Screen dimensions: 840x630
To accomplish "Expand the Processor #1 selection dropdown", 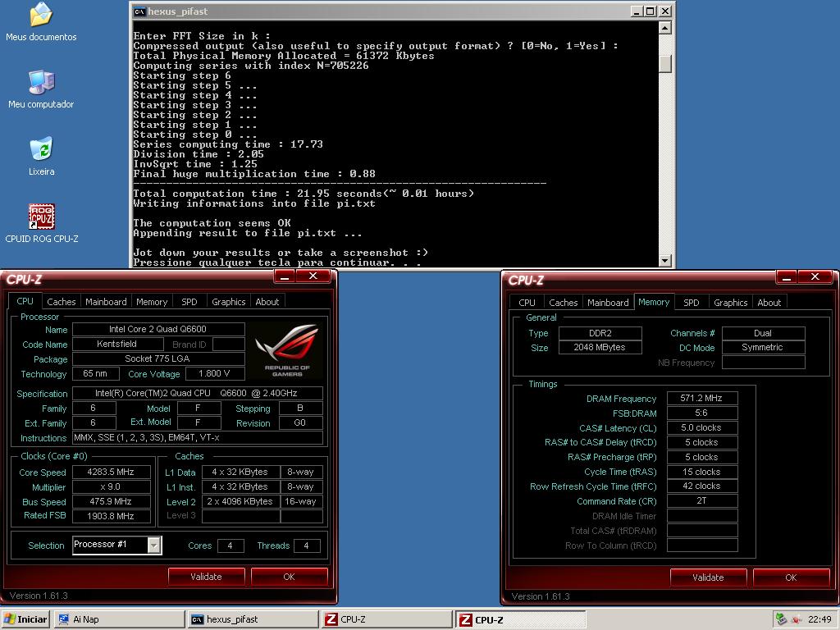I will click(x=153, y=545).
